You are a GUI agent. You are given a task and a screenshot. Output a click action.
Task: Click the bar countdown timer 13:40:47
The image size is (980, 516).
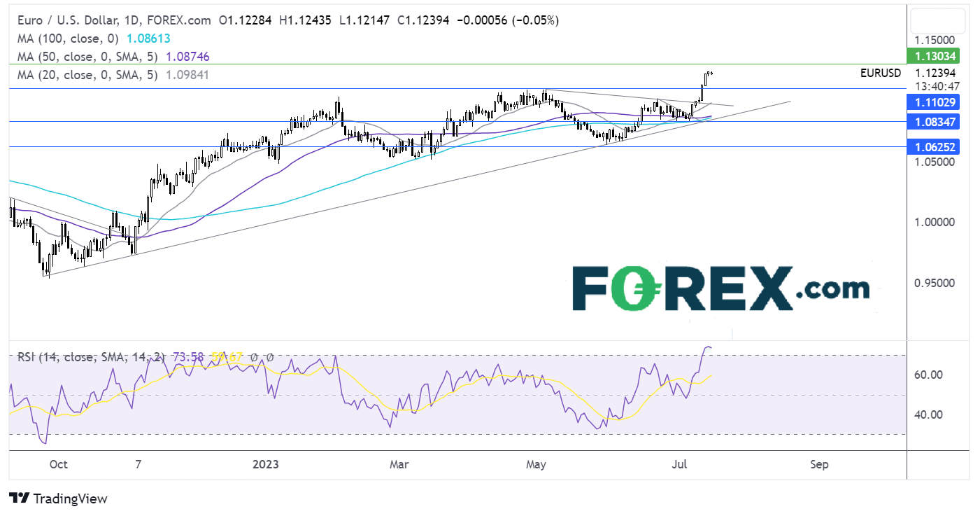(x=936, y=86)
